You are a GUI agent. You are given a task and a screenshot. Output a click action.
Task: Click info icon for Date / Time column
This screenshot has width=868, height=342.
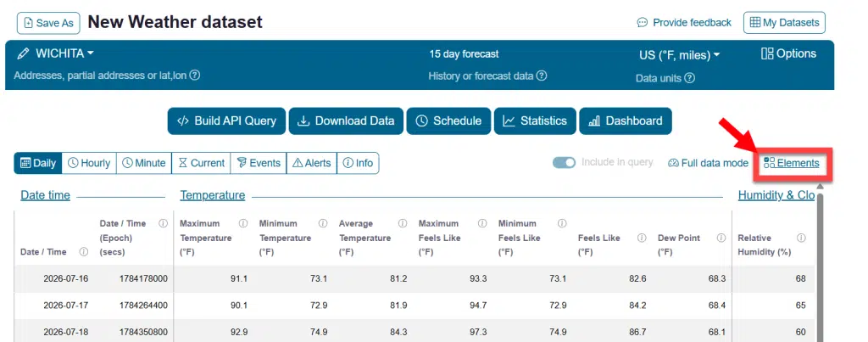pos(84,252)
